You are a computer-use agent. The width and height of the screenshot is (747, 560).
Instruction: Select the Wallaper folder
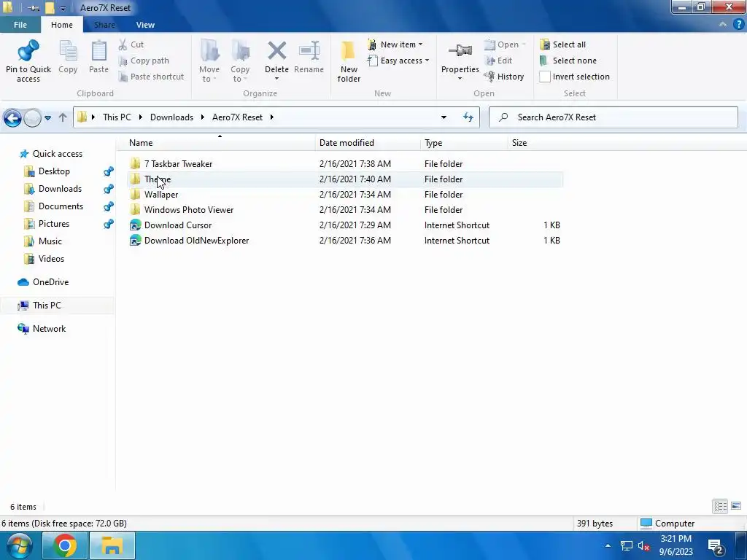point(345,194)
